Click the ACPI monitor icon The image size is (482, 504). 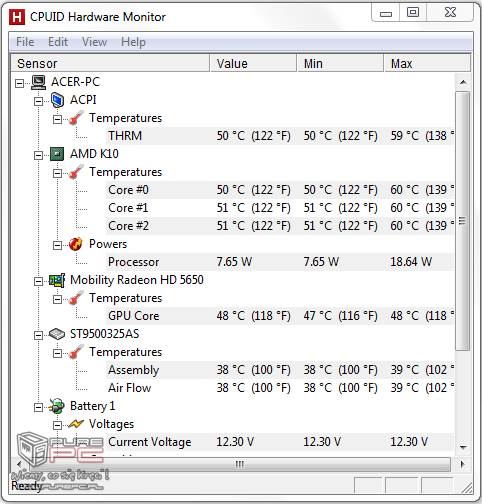[57, 100]
